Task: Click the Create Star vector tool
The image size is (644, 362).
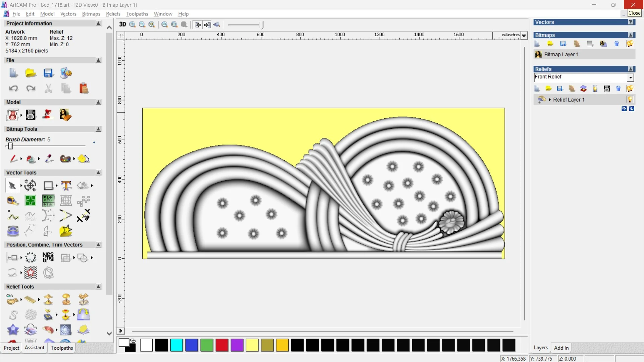Action: (x=66, y=231)
